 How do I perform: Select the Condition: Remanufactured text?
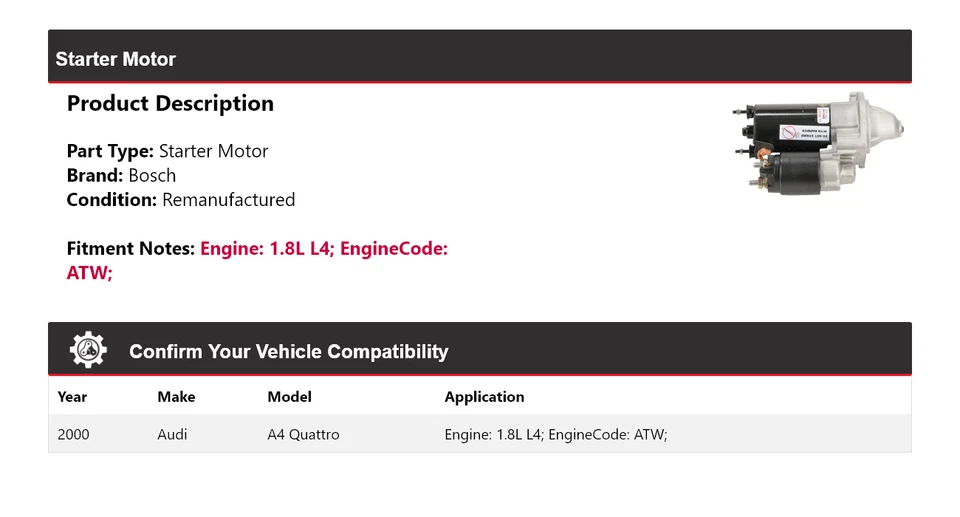point(180,200)
